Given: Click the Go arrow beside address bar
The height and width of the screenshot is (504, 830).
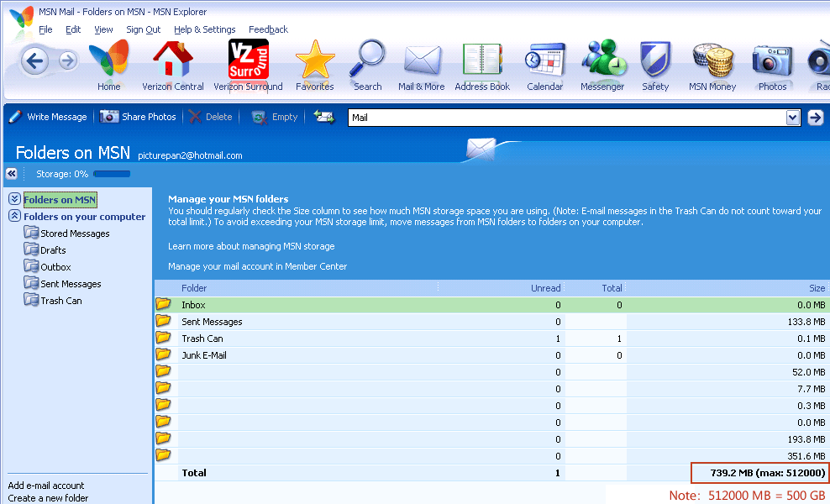Looking at the screenshot, I should (816, 118).
